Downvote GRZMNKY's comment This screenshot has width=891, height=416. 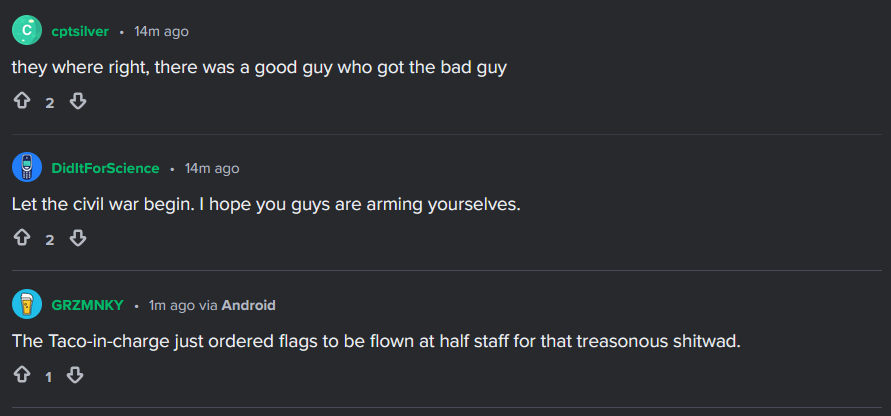click(x=75, y=376)
